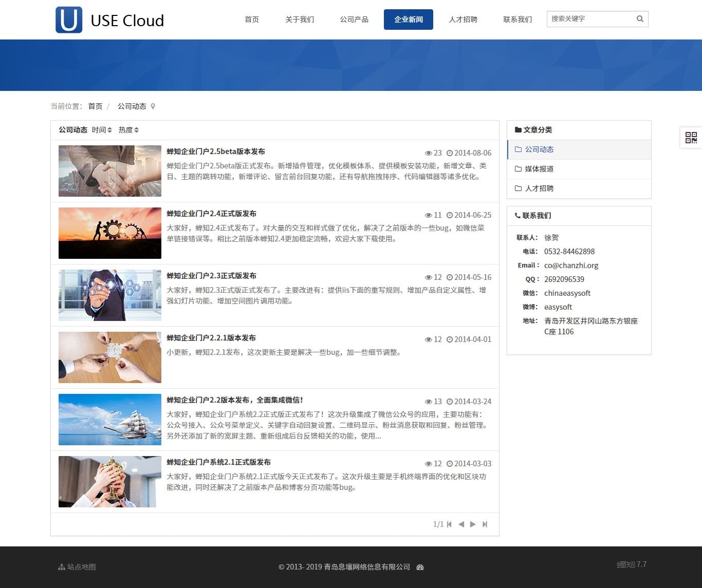Open article 蝉知企业门户2.5beta版本发布
This screenshot has width=702, height=588.
[x=216, y=151]
